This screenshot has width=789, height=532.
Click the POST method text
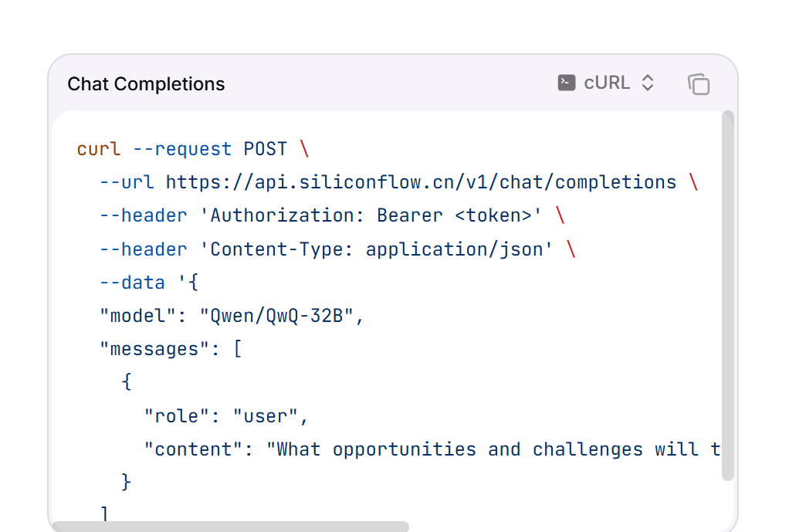tap(265, 149)
